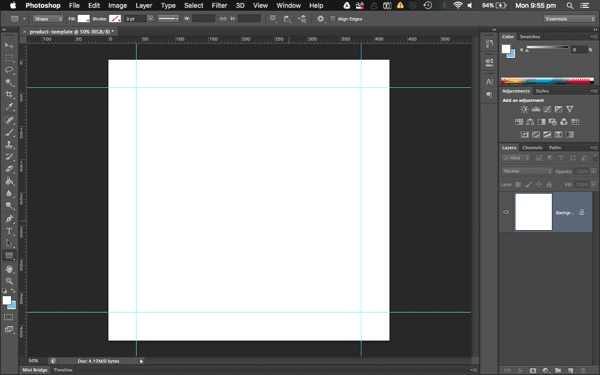This screenshot has width=600, height=375.
Task: Select the Magic Wand tool
Action: click(9, 82)
